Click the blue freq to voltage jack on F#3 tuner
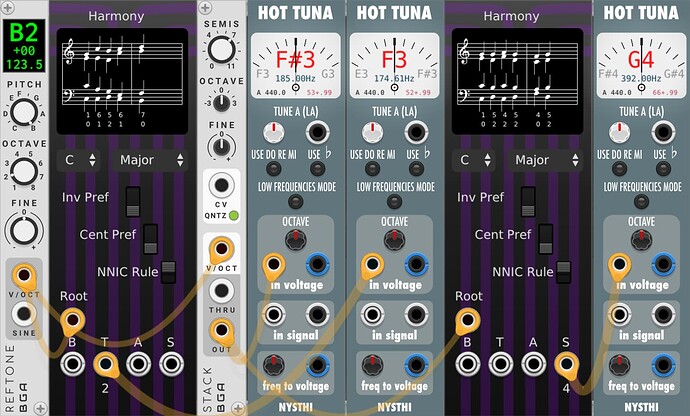 click(317, 365)
